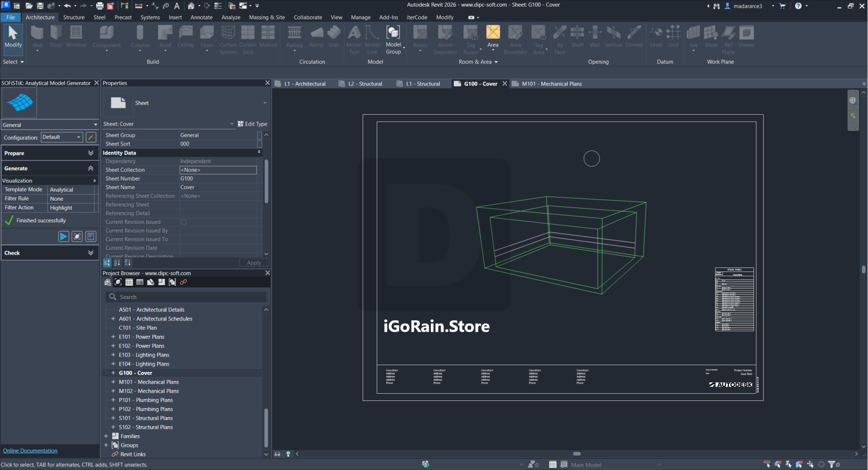Toggle the Sheet Group property checkbox
The height and width of the screenshot is (470, 868).
[x=259, y=135]
